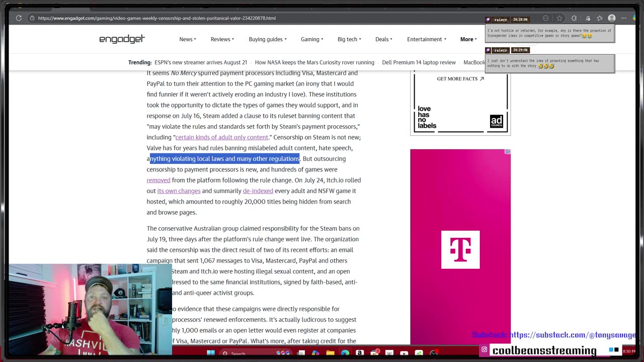Click GET MORE FACTS in the ad

click(x=460, y=79)
